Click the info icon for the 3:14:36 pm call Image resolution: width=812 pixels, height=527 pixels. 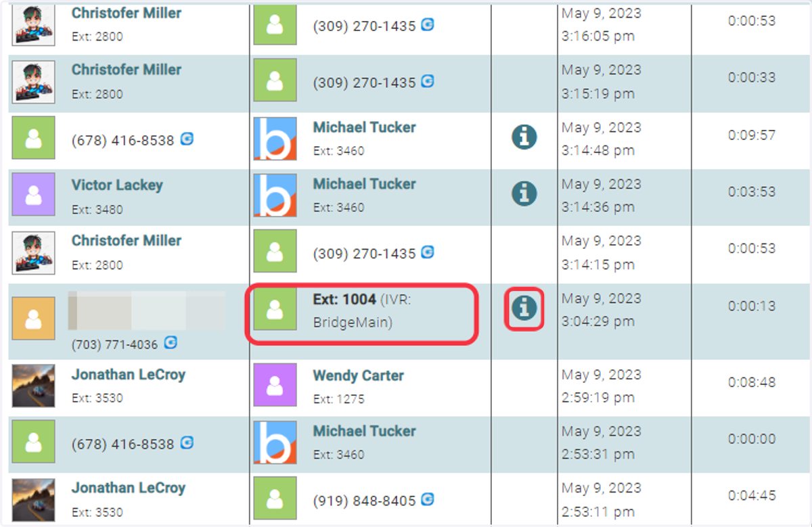point(524,193)
